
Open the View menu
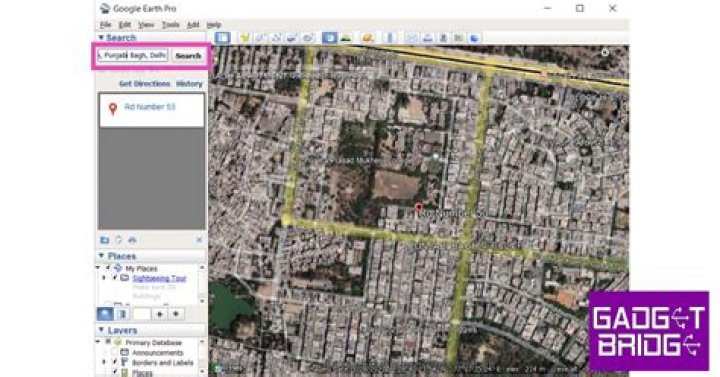[146, 25]
